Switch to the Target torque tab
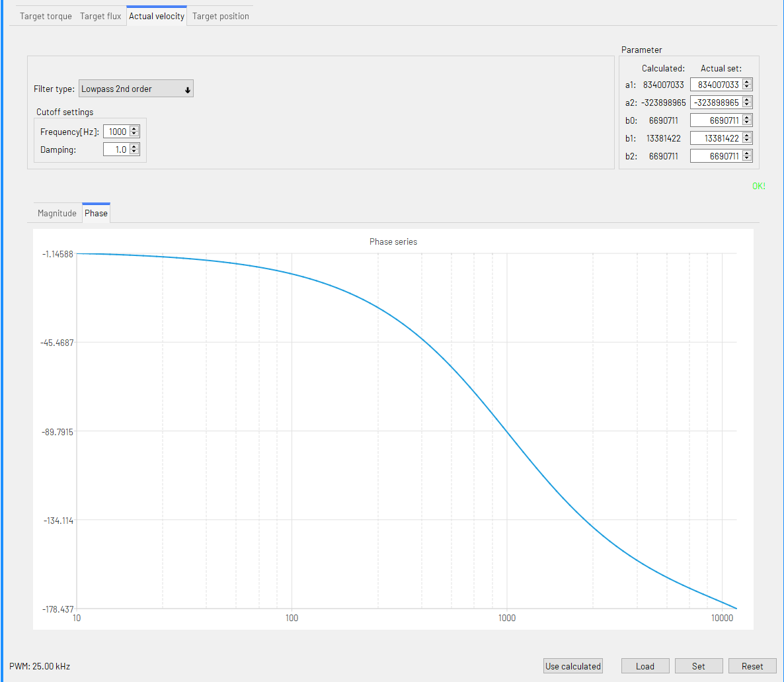 coord(46,16)
